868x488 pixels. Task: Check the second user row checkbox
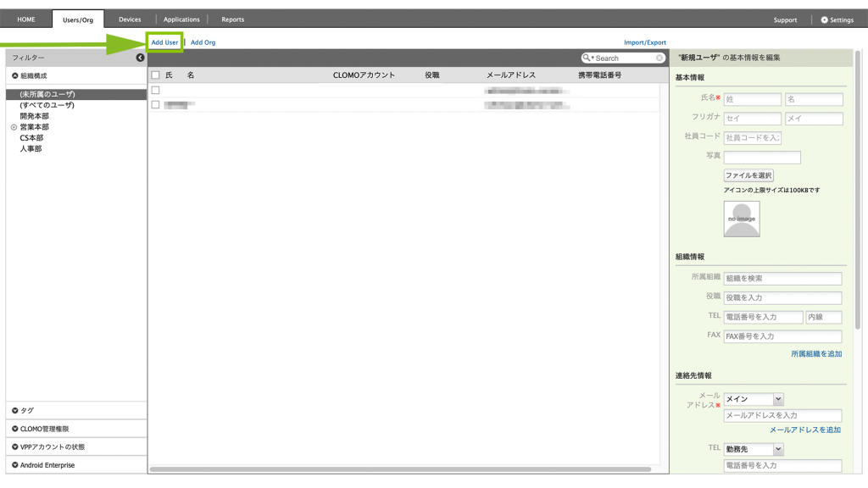tap(156, 104)
